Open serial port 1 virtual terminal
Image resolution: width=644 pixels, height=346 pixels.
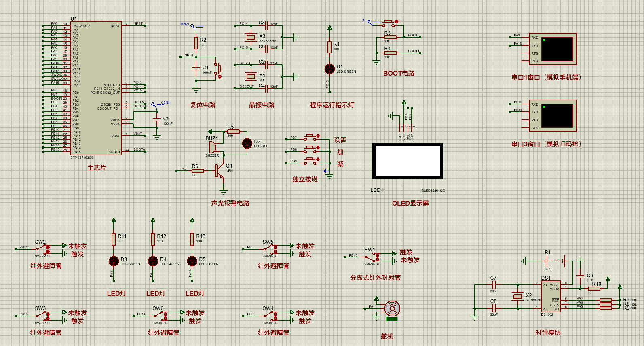[553, 49]
